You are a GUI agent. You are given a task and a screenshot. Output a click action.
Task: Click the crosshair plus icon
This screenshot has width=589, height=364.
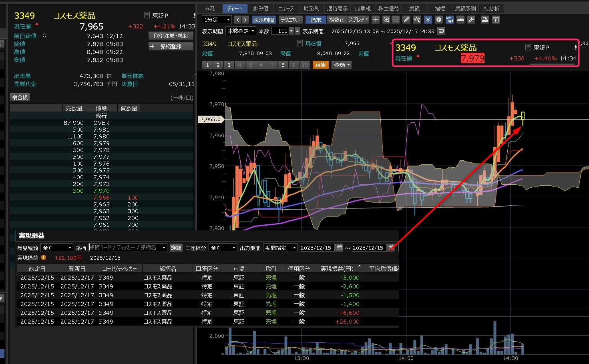pyautogui.click(x=376, y=20)
